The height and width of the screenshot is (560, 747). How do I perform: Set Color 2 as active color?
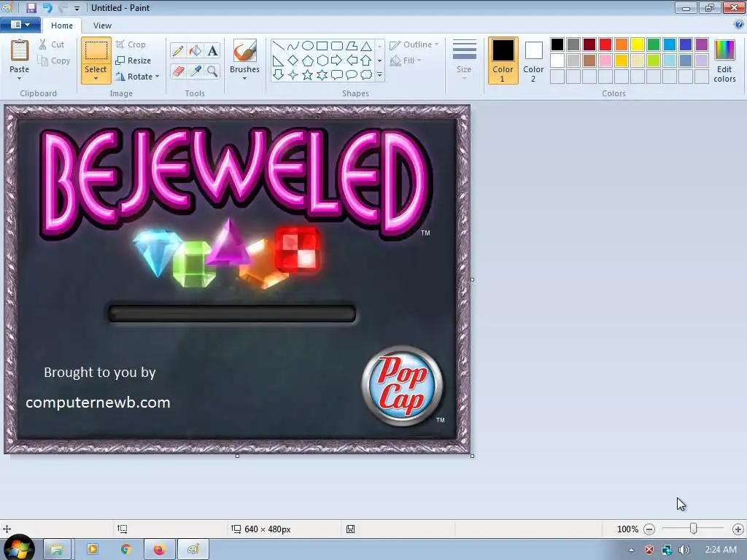click(x=533, y=61)
